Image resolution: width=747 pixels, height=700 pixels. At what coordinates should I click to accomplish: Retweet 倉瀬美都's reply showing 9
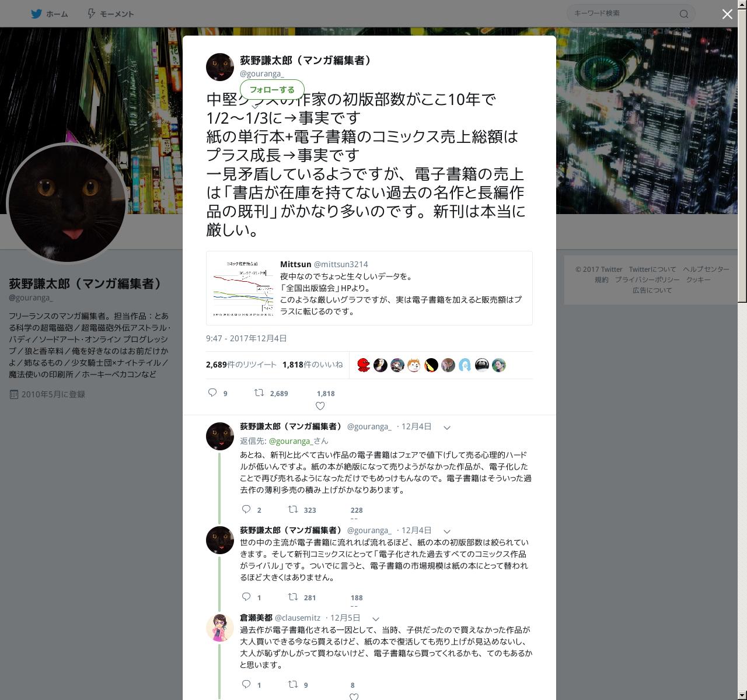tap(293, 684)
